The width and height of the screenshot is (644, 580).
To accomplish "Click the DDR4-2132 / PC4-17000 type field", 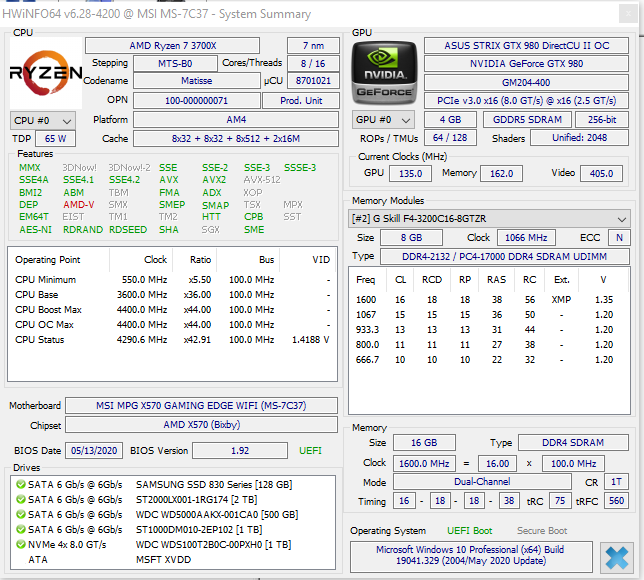I will pyautogui.click(x=504, y=256).
